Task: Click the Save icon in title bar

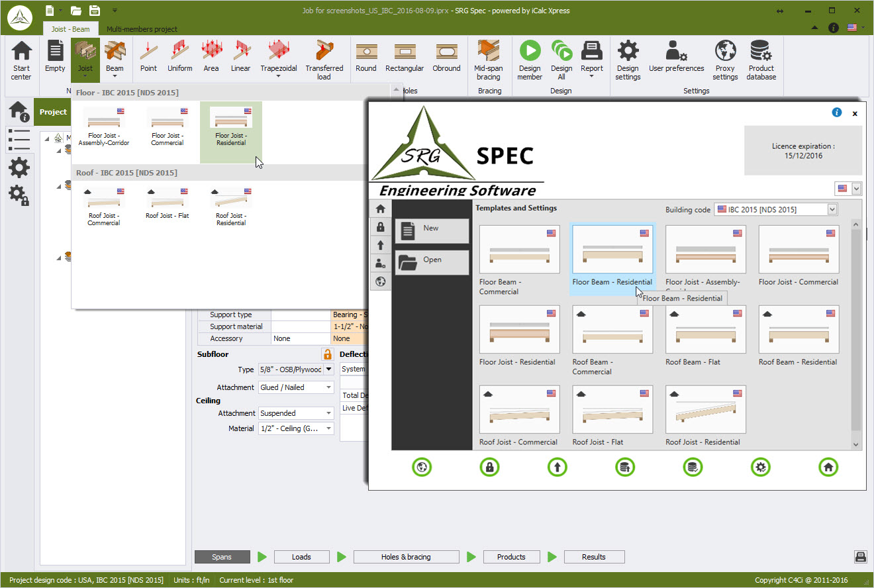Action: [95, 10]
